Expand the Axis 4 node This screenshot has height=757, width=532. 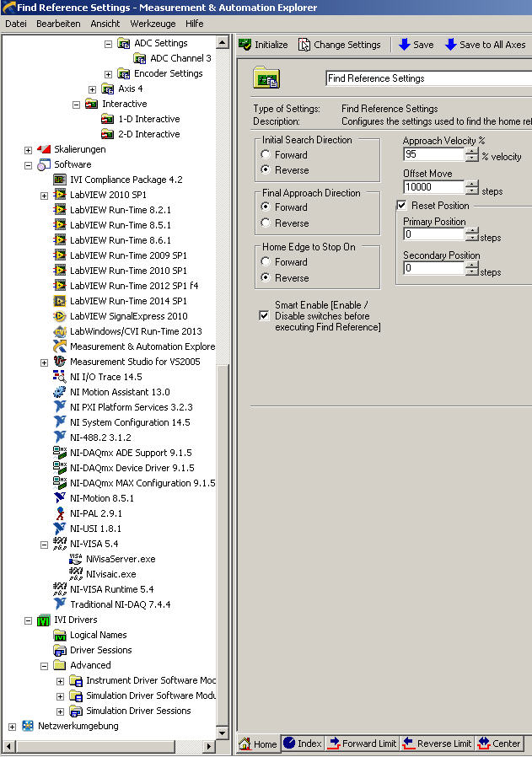[92, 90]
